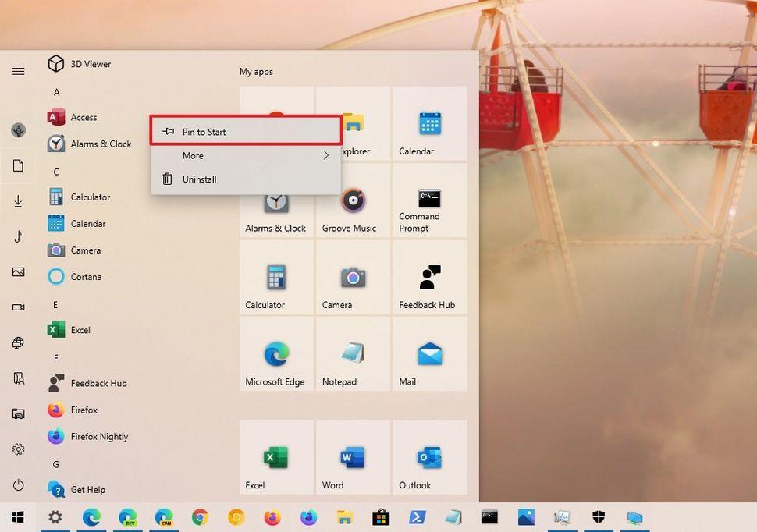The image size is (757, 532).
Task: Open Microsoft Store from taskbar
Action: pos(381,517)
